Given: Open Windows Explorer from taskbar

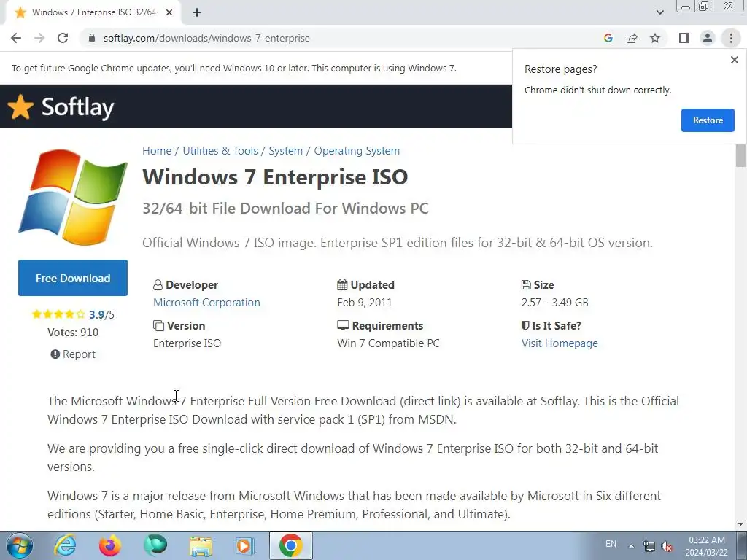Looking at the screenshot, I should coord(201,545).
